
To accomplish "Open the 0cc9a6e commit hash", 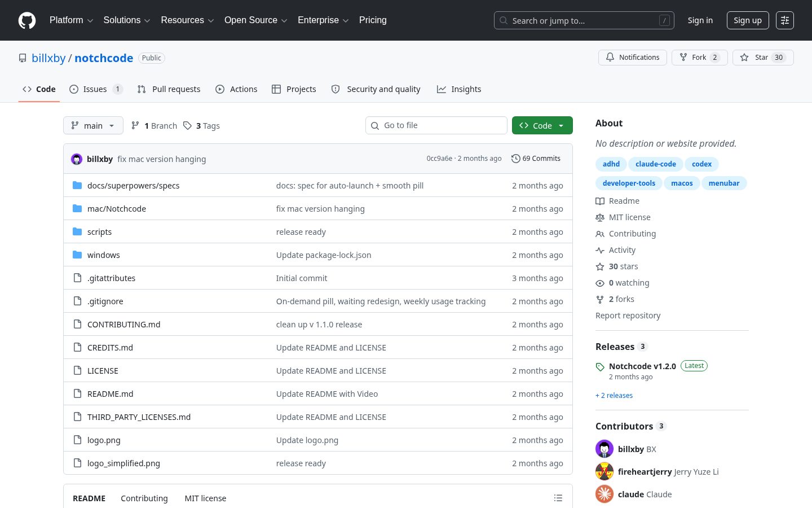I will (439, 159).
